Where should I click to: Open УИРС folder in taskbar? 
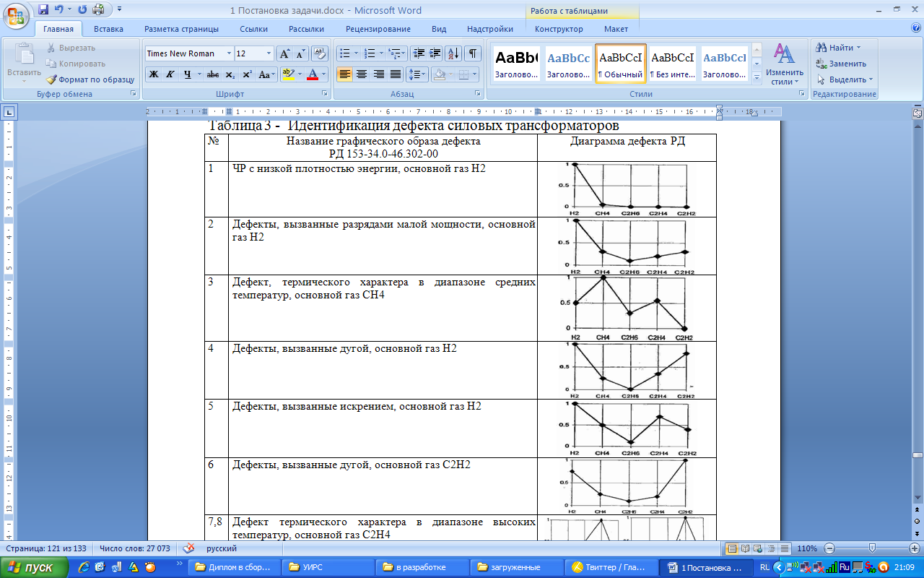(327, 567)
